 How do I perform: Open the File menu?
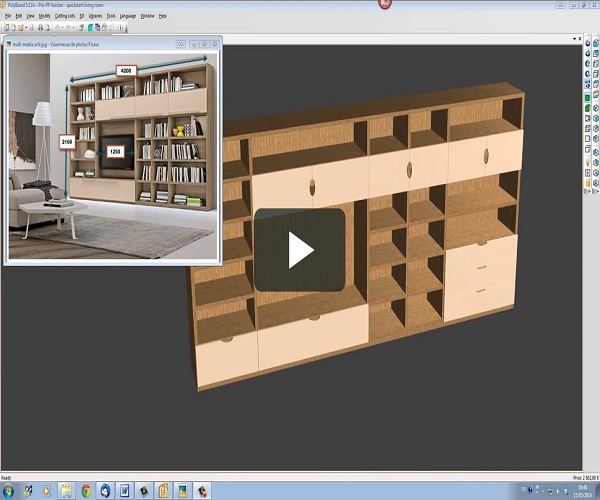(x=8, y=16)
